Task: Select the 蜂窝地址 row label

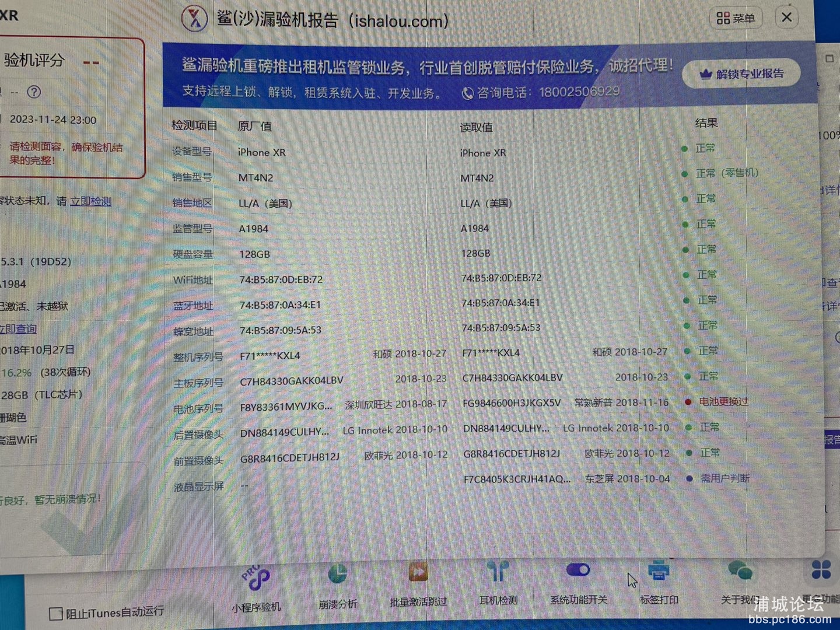Action: (x=194, y=331)
